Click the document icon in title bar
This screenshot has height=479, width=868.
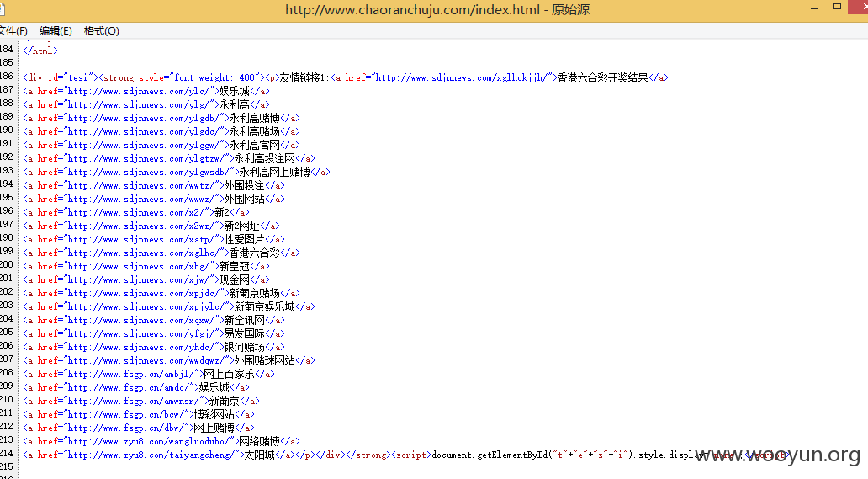(3, 9)
